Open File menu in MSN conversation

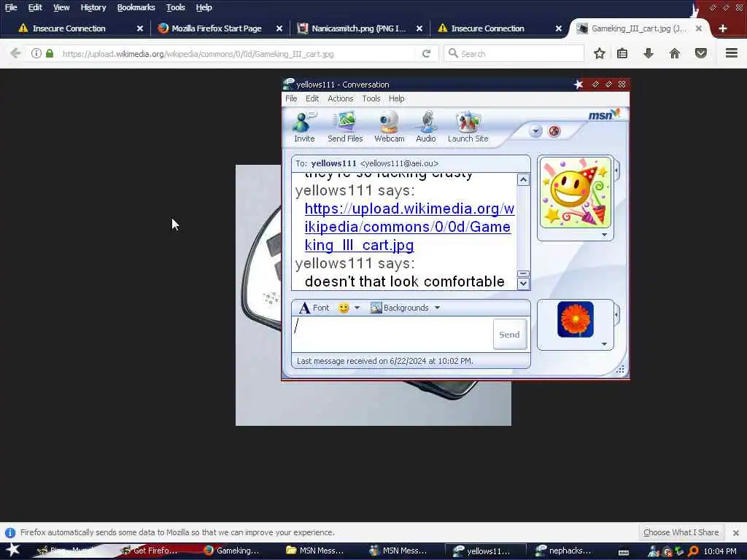291,98
